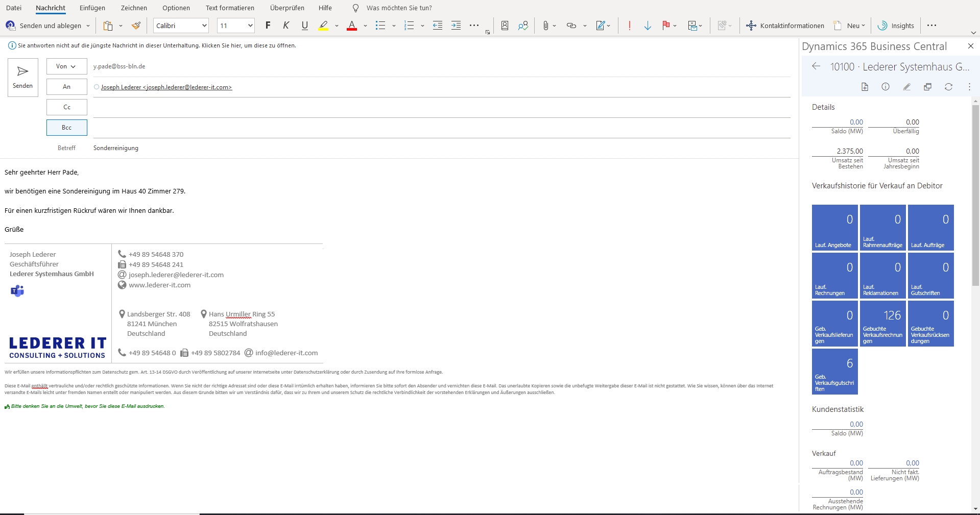This screenshot has height=515, width=980.
Task: Increase the paragraph indent
Action: pos(456,26)
